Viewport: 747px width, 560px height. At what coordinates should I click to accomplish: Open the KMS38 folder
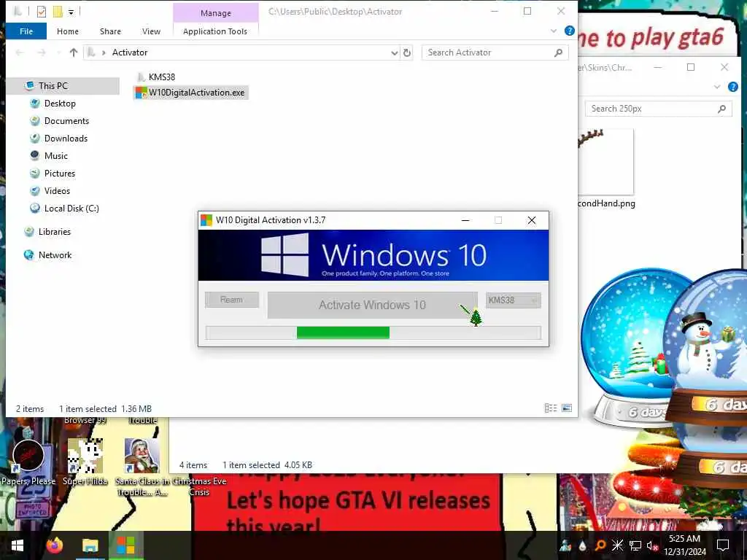pos(156,77)
